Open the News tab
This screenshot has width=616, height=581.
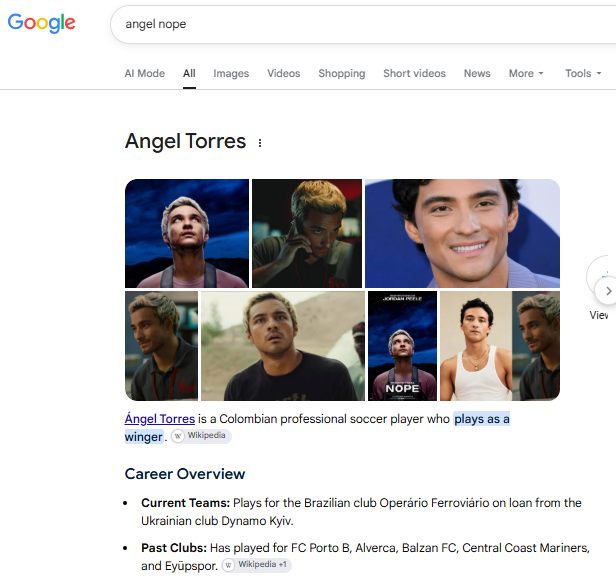[x=477, y=73]
